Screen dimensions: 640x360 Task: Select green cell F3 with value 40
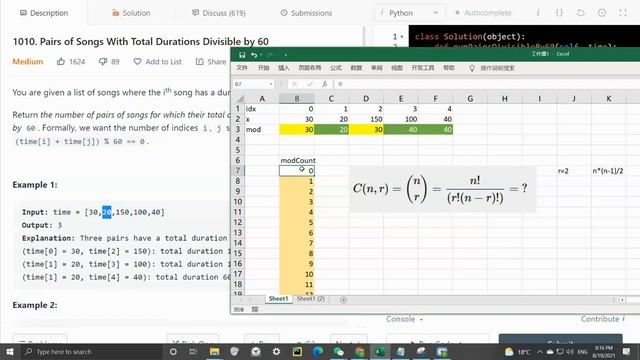click(x=436, y=129)
